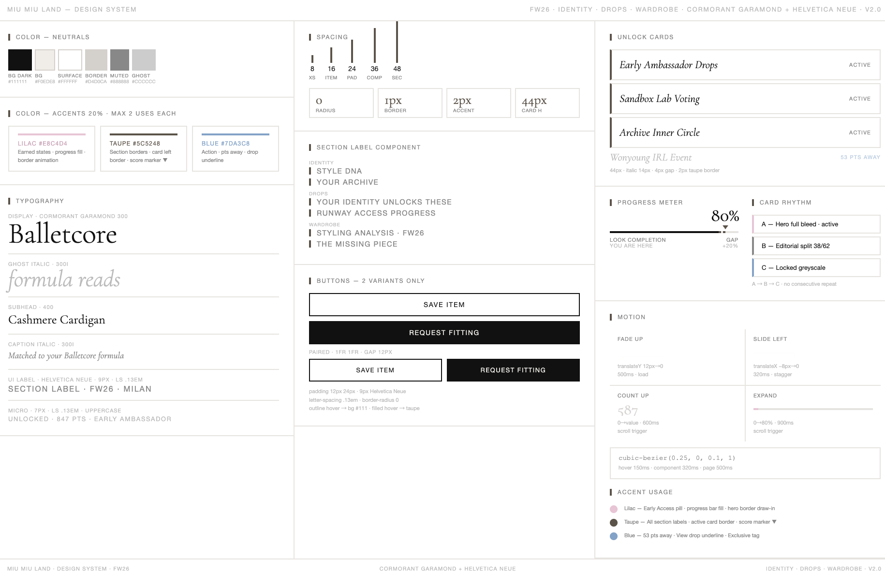This screenshot has width=885, height=588.
Task: Click the GAP +20% label
Action: pos(731,243)
